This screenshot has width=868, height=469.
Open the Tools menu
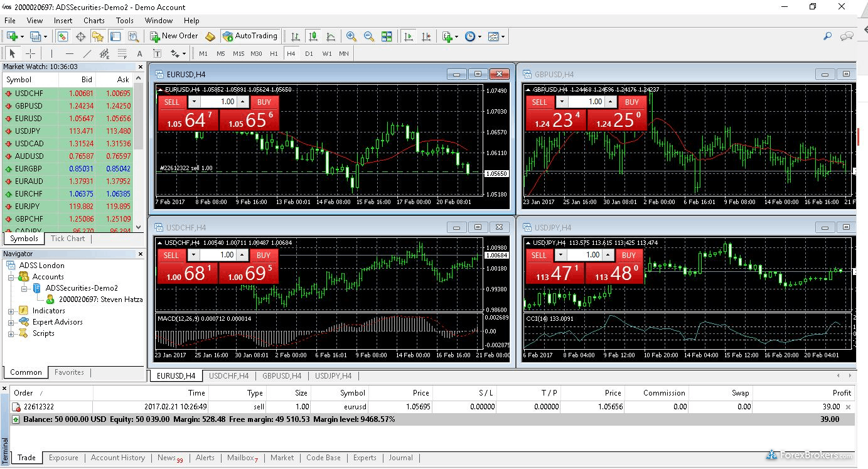point(125,20)
